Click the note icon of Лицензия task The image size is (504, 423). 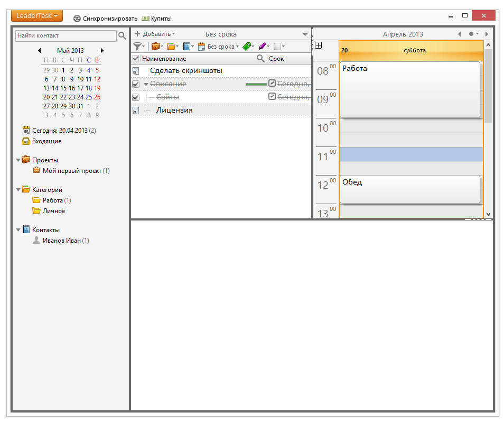(x=136, y=111)
